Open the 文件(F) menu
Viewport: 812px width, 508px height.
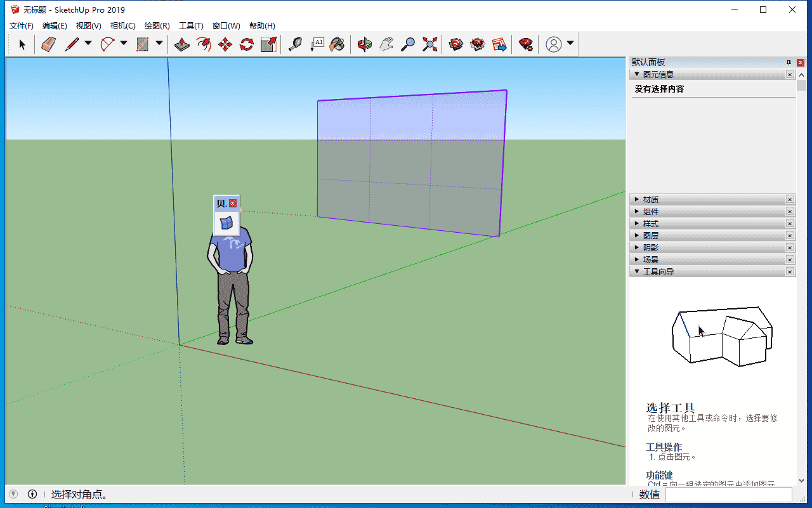tap(22, 26)
